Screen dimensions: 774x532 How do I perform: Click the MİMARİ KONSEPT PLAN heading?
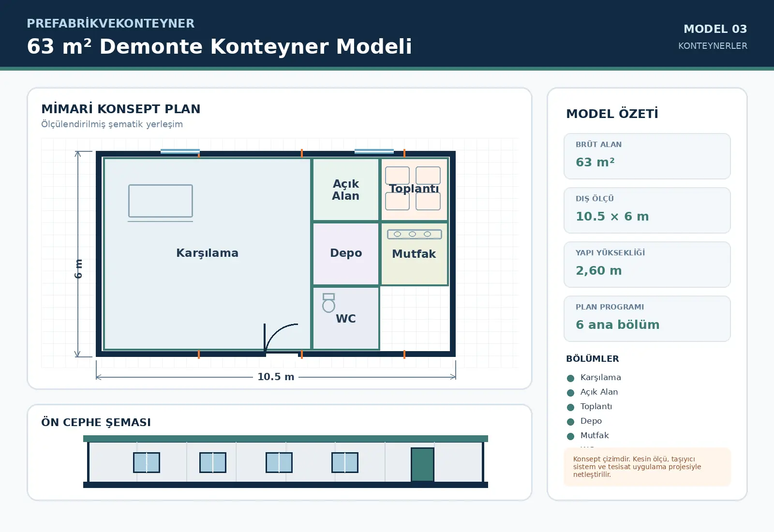[x=121, y=109]
